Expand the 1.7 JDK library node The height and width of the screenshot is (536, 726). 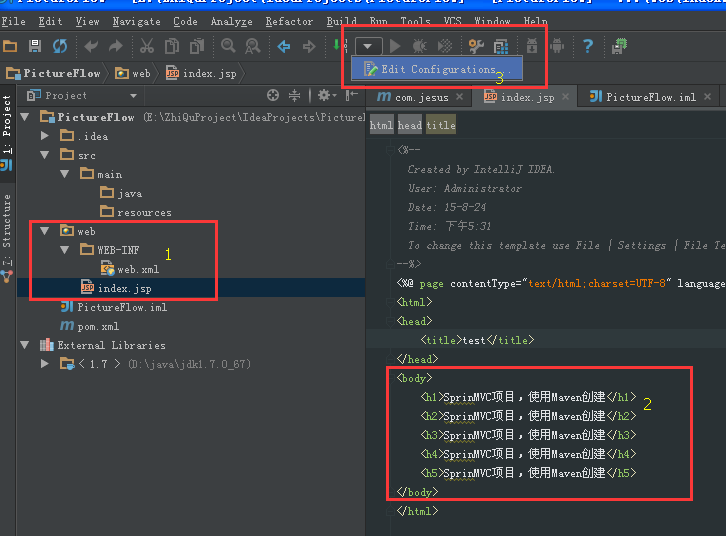coord(45,364)
